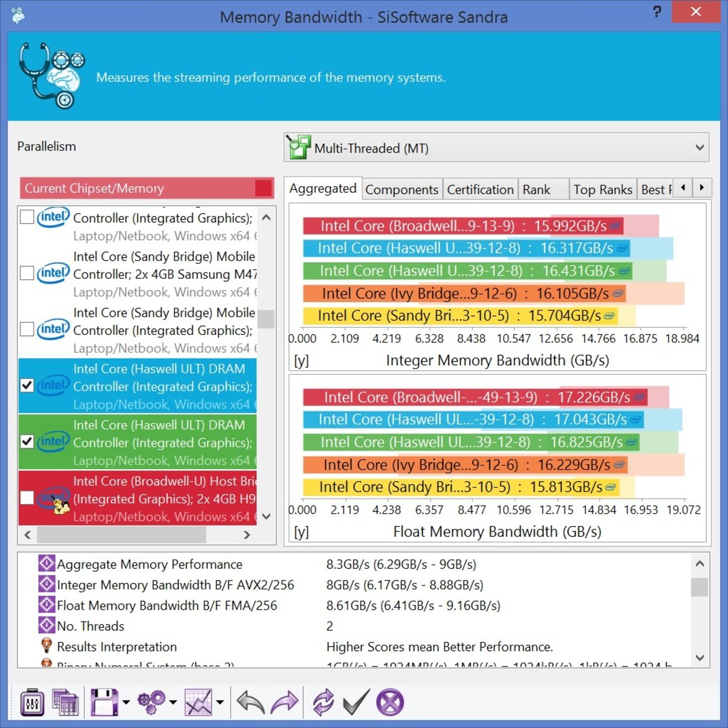Click the '8.3GB/s (6.29GB/s - 9GB/s)' value
This screenshot has height=728, width=728.
(x=401, y=564)
